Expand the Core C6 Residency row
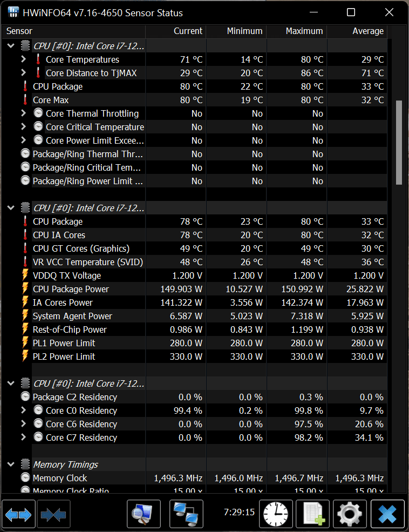Viewport: 409px width, 532px height. (x=23, y=424)
